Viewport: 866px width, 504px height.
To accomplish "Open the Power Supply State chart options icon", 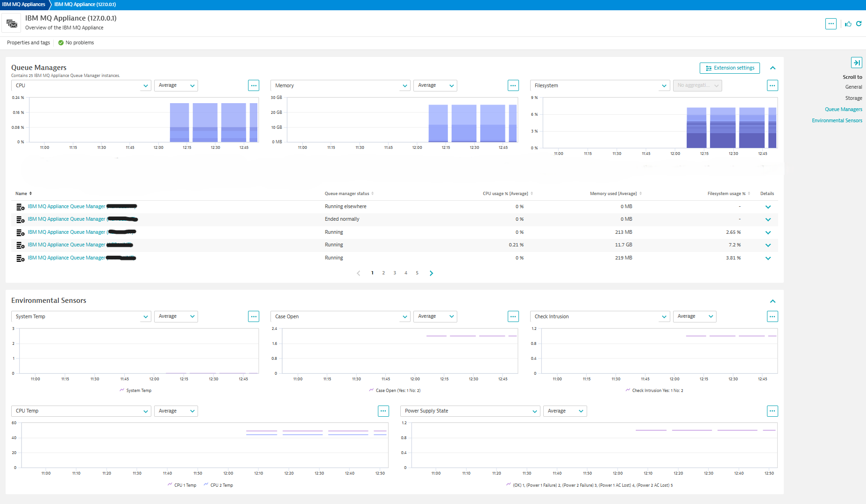I will click(773, 411).
